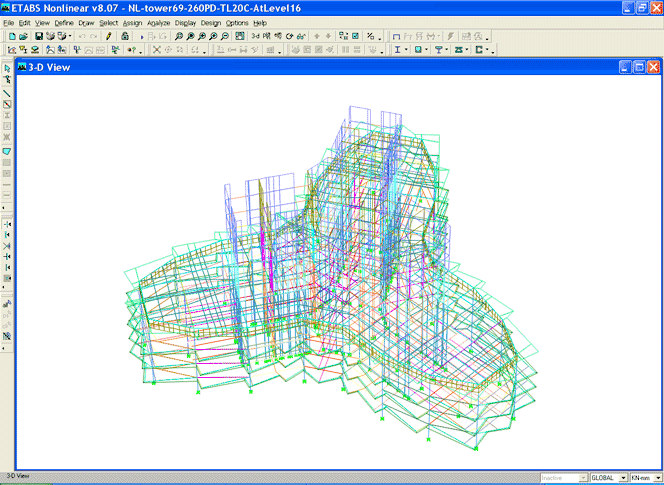Click the Show Undeformed Shape frame icon
The width and height of the screenshot is (664, 485).
coord(396,36)
